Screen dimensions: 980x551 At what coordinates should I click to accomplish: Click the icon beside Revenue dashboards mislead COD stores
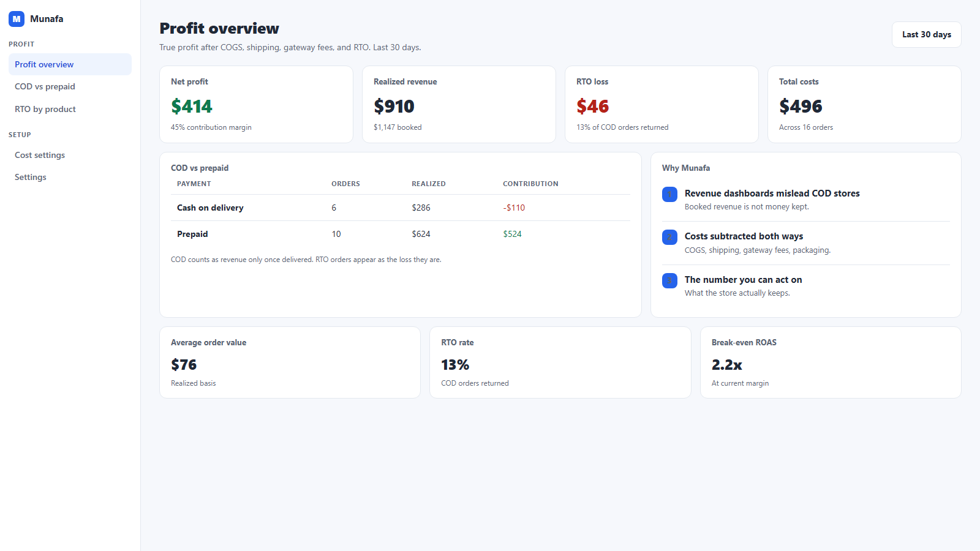tap(669, 194)
